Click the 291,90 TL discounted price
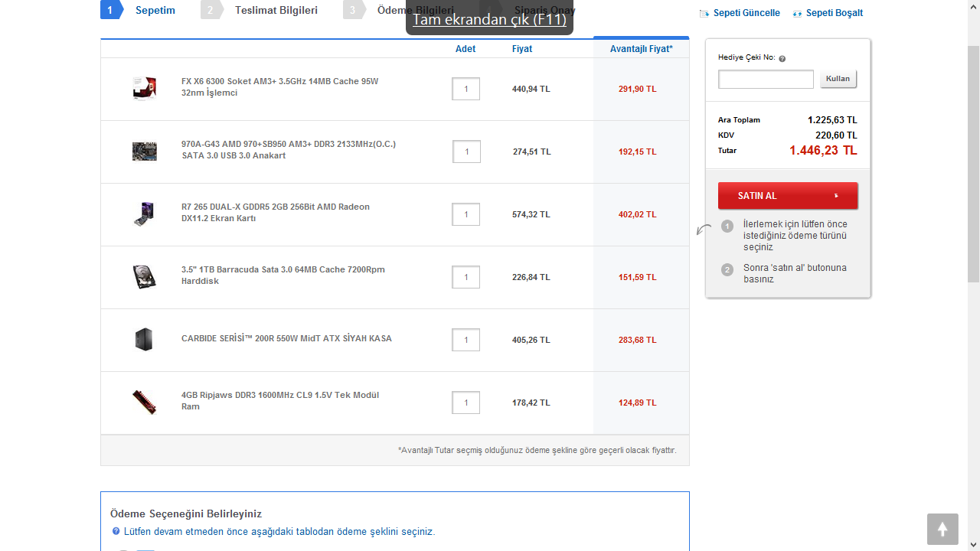The width and height of the screenshot is (980, 551). [x=638, y=89]
